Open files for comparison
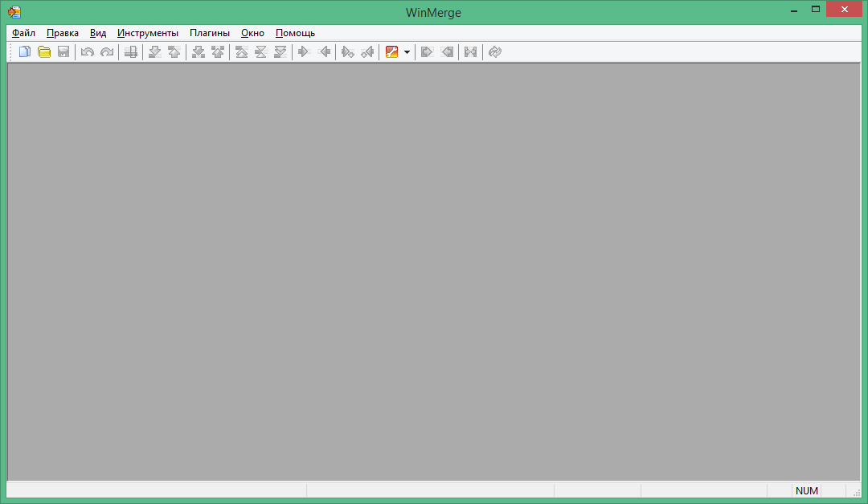Screen dimensions: 868x504 44,51
